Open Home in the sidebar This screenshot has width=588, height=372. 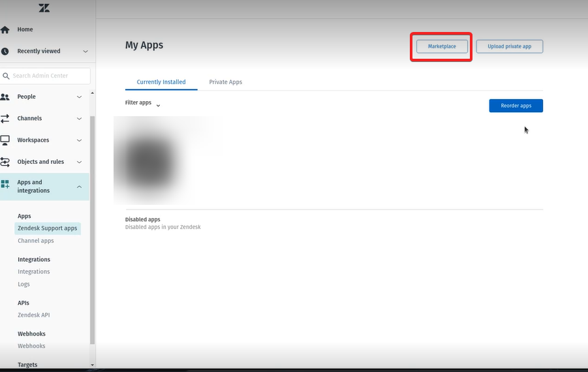(x=25, y=29)
